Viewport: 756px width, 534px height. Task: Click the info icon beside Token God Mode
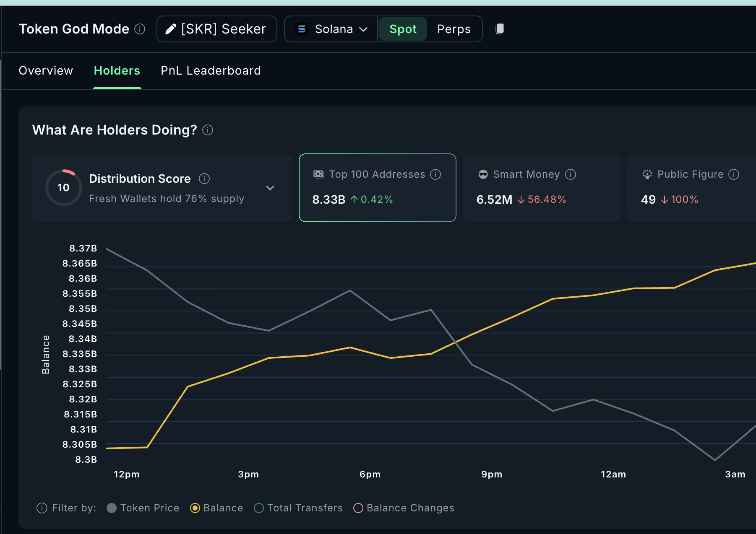140,29
